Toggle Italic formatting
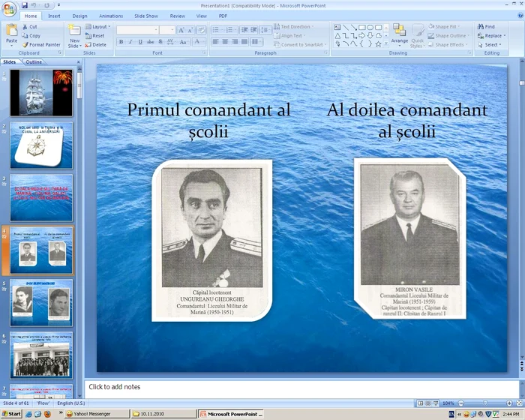Screen dimensions: 525x420 click(x=130, y=42)
